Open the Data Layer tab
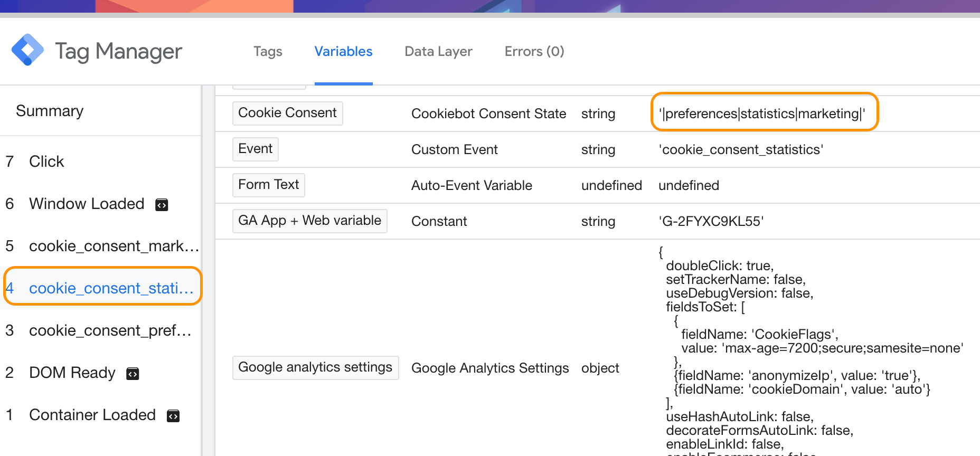The image size is (980, 456). tap(438, 51)
